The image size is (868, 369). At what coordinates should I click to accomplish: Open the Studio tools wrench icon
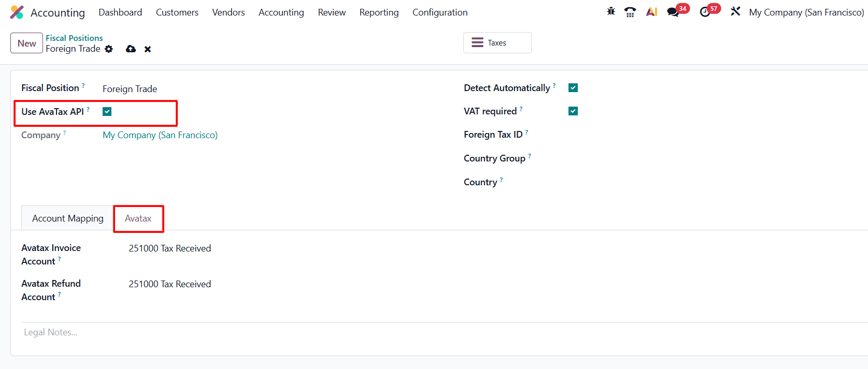pos(735,11)
